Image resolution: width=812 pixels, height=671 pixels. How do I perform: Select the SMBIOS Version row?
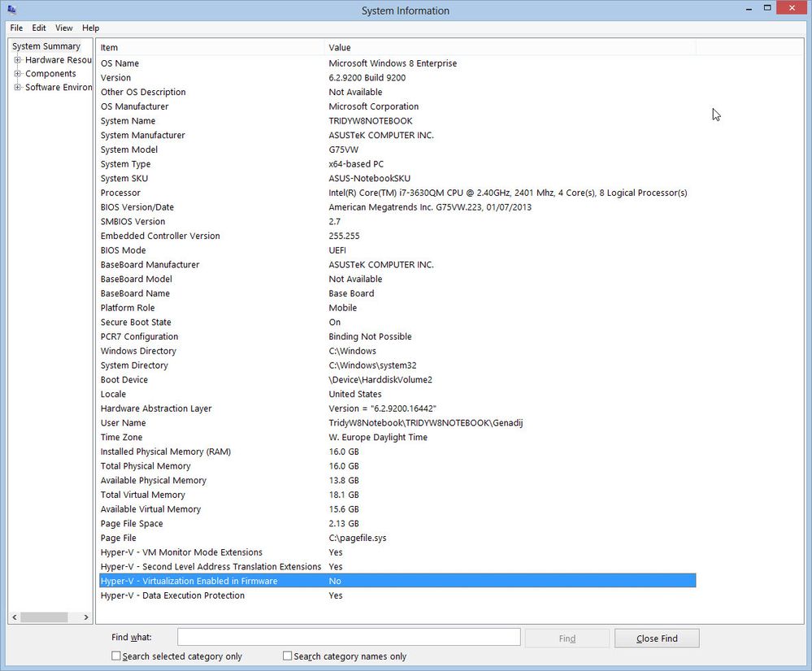point(397,222)
